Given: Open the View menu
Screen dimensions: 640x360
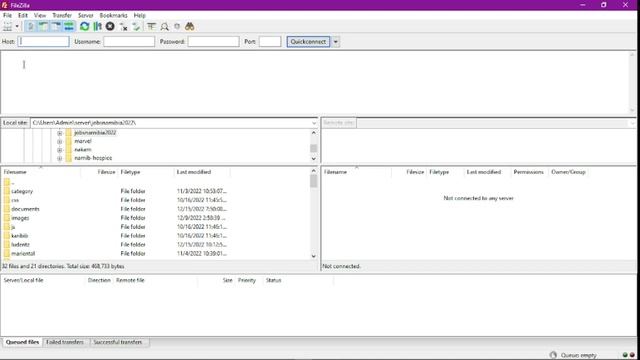Looking at the screenshot, I should 40,15.
